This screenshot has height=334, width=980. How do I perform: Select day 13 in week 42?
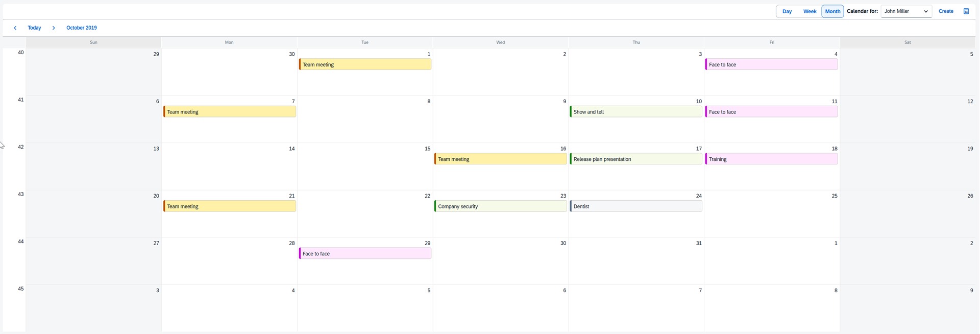(x=93, y=166)
